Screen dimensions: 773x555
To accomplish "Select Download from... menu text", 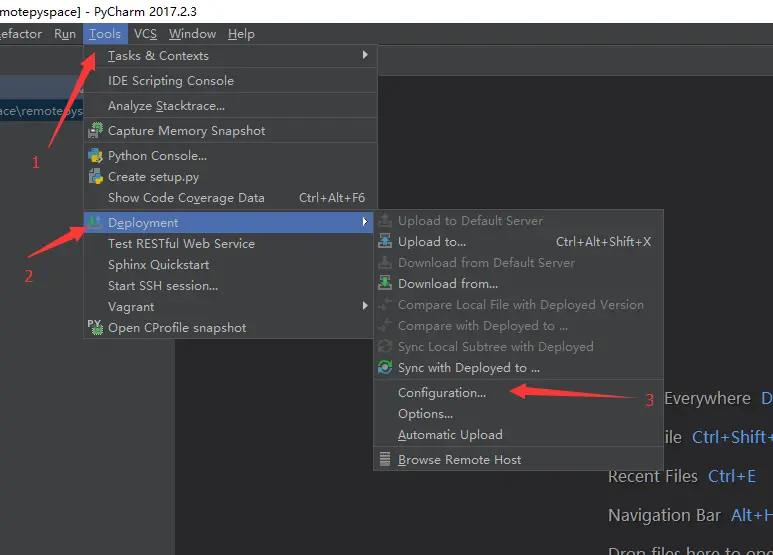I will [448, 284].
